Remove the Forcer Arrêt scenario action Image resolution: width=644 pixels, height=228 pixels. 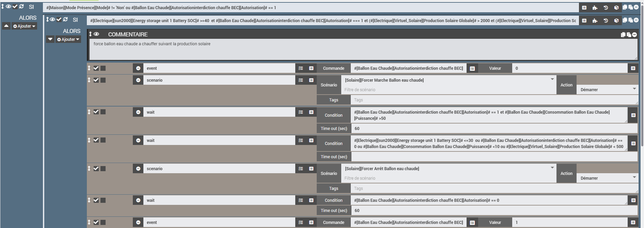pyautogui.click(x=138, y=168)
